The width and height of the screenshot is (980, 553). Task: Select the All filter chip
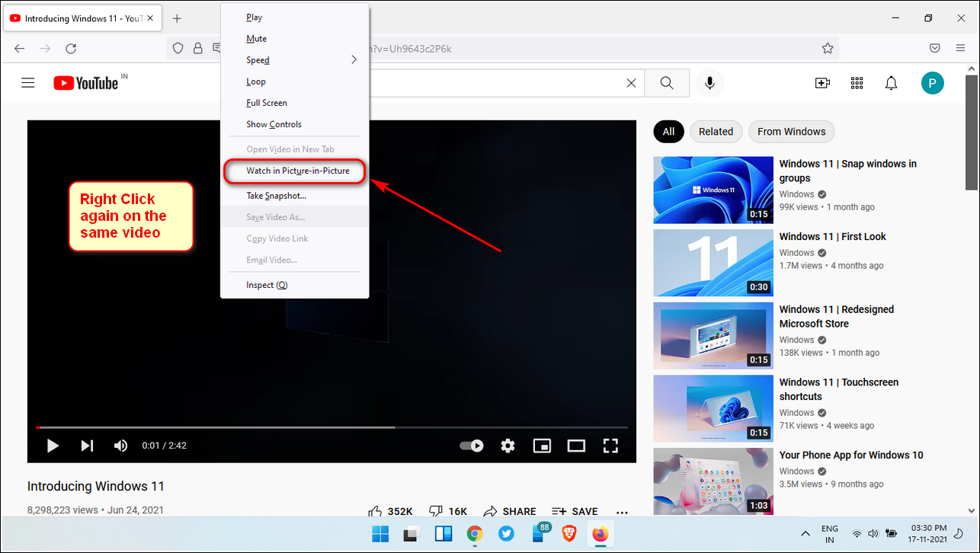pos(668,131)
